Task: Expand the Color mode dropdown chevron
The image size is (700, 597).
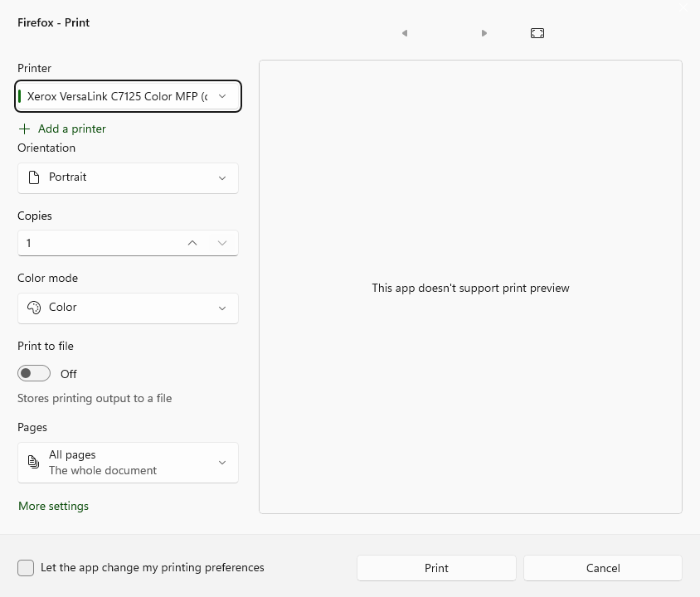Action: [x=222, y=308]
